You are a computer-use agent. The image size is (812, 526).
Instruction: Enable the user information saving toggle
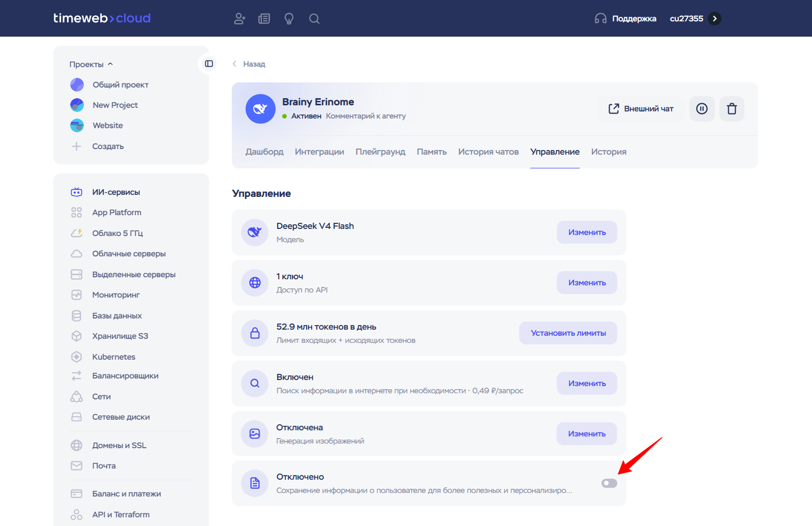(609, 483)
